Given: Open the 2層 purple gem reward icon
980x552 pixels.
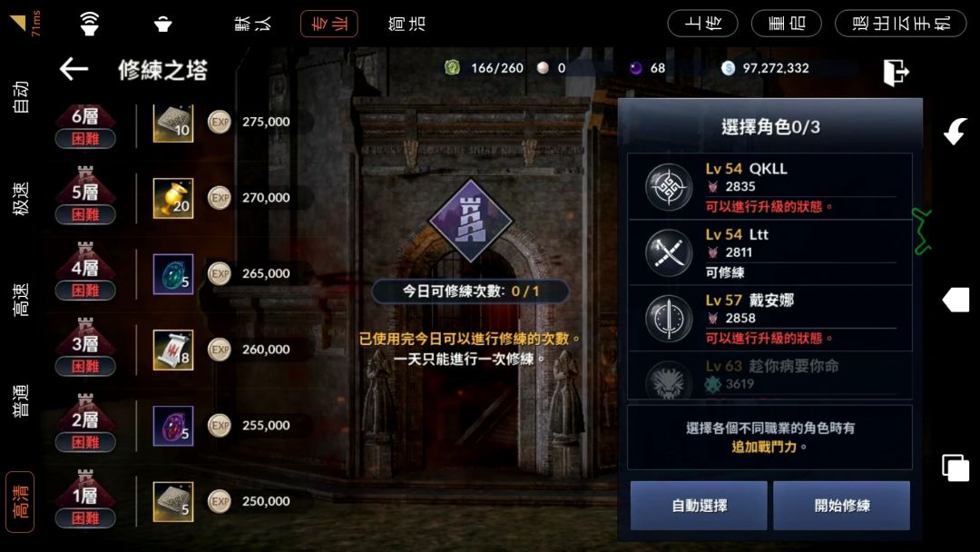Looking at the screenshot, I should (x=173, y=426).
